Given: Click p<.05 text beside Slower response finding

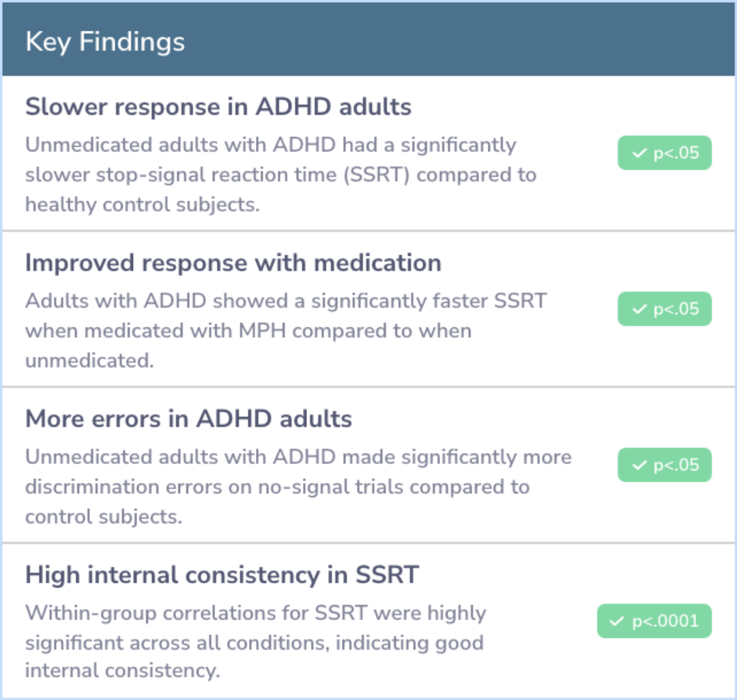Looking at the screenshot, I should (x=676, y=154).
